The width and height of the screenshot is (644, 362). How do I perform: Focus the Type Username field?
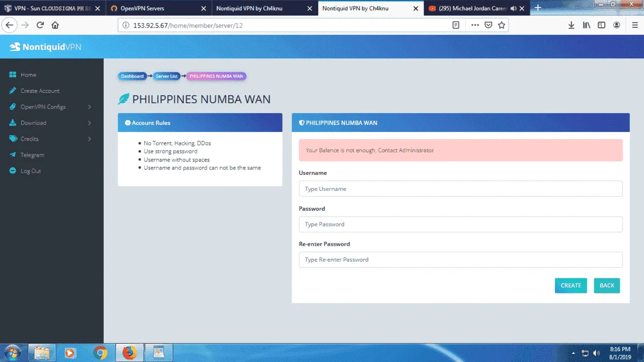coord(460,189)
